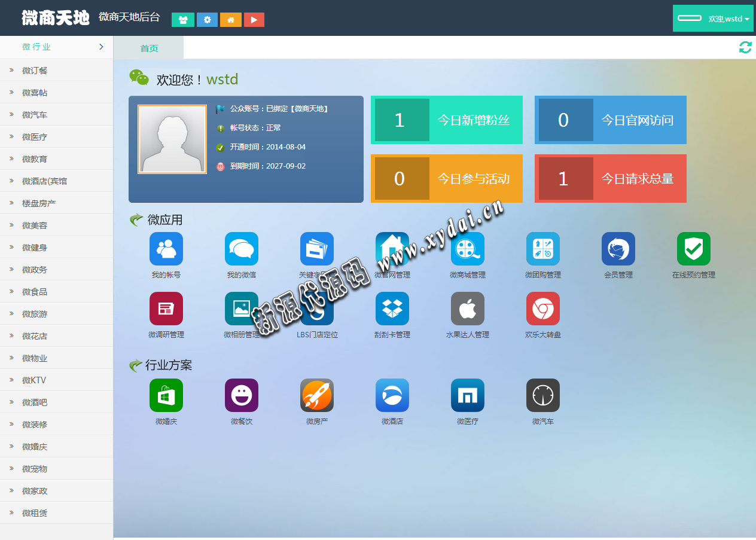The width and height of the screenshot is (756, 540).
Task: Open the 在线预约管理 app icon
Action: point(694,249)
